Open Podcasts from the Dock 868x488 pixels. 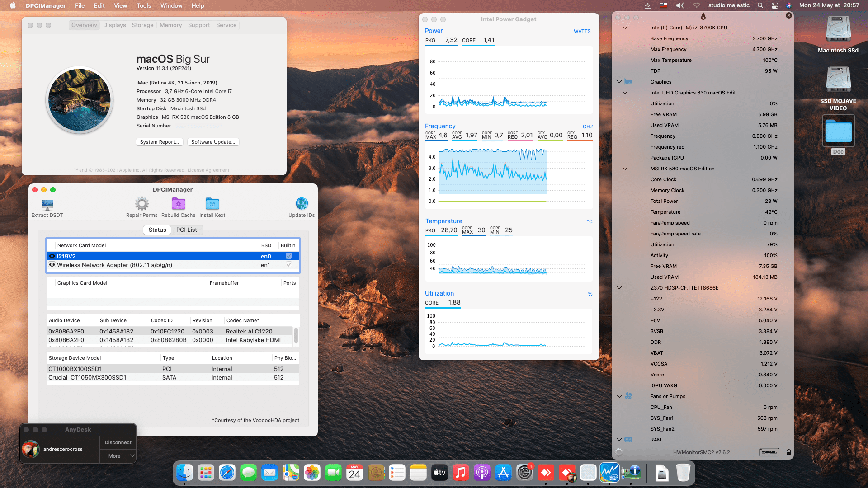(x=482, y=473)
